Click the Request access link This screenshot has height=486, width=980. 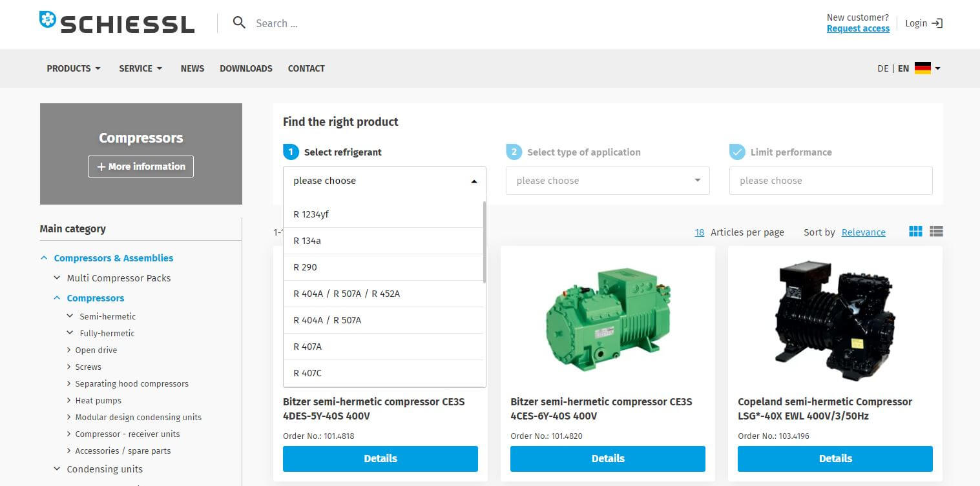coord(858,28)
